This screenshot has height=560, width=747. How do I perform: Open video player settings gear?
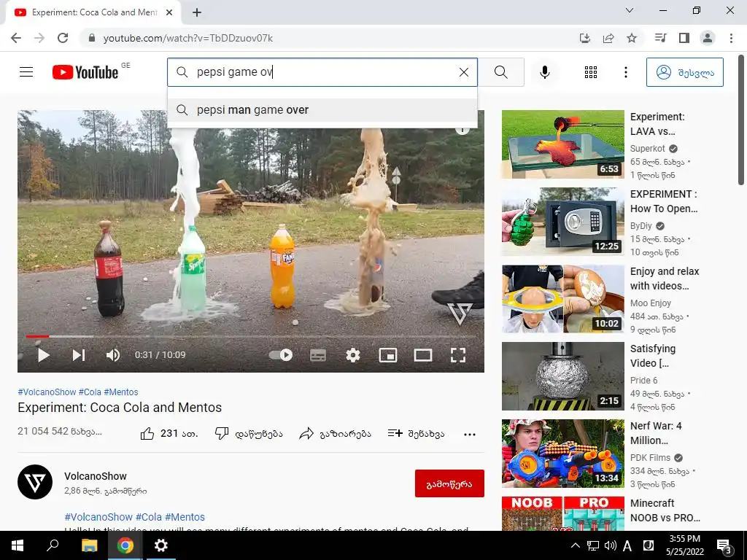click(353, 355)
